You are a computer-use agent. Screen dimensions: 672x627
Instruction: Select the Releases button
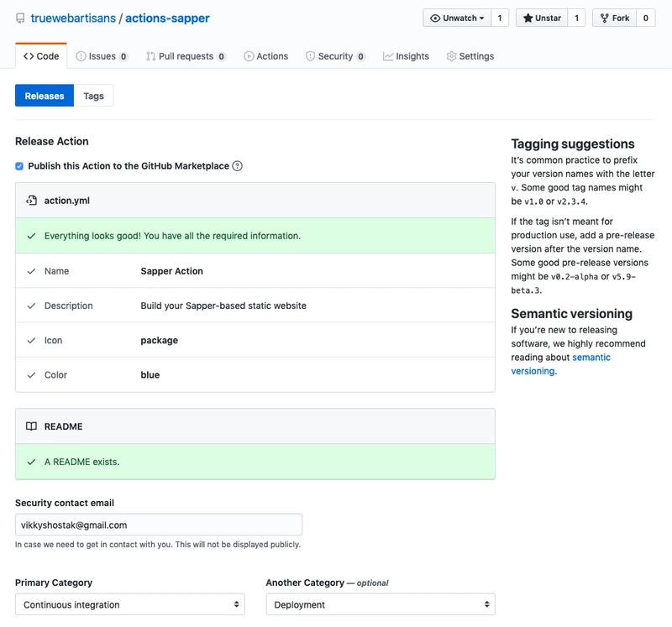(45, 96)
